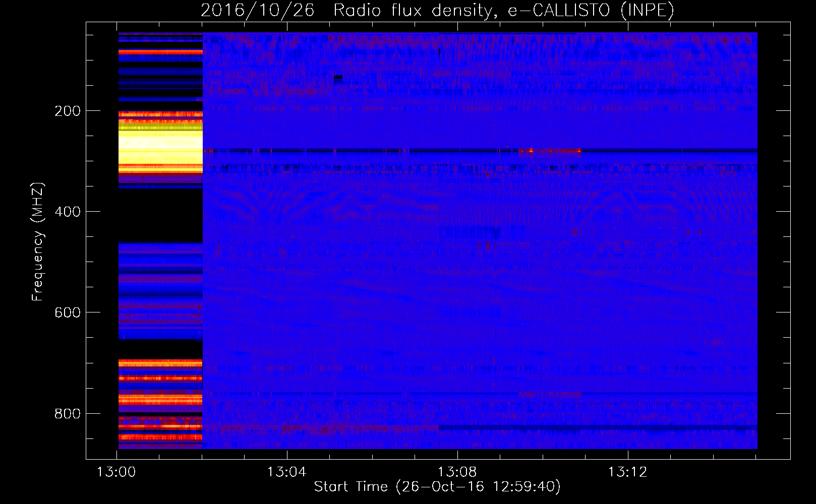This screenshot has height=504, width=816.
Task: Click the '800' frequency tick label
Action: [x=68, y=414]
